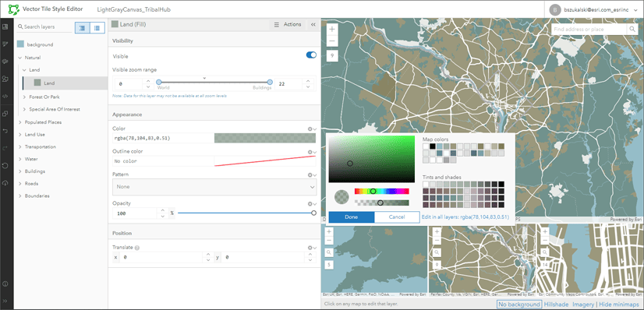The image size is (644, 310).
Task: Expand the left sidebar with double chevron
Action: (x=5, y=301)
